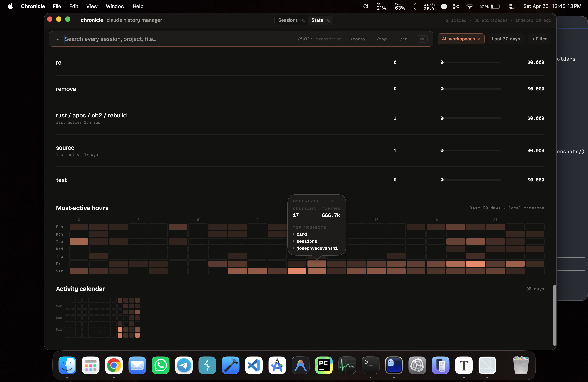Click the last Friday activity calendar cell

pos(137,329)
